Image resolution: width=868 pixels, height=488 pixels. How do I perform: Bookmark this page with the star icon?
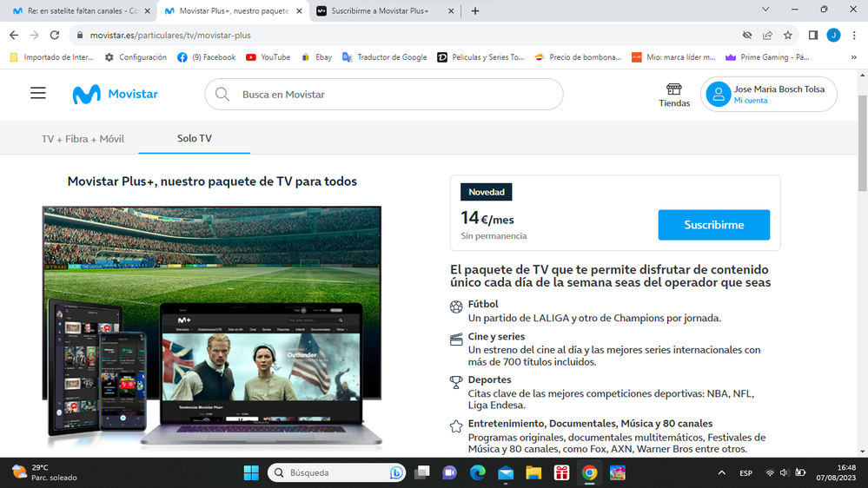point(788,35)
